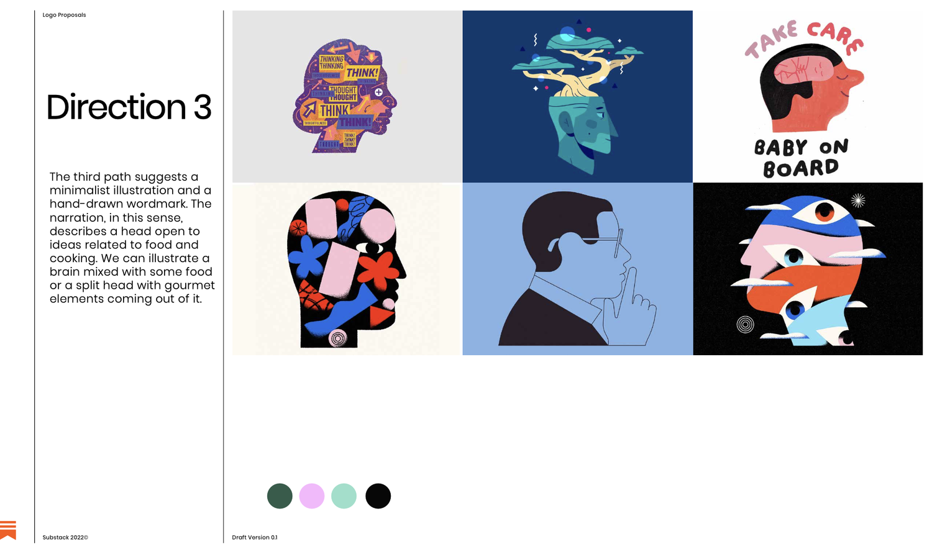
Task: Click the concentric circles spiral in black illustration
Action: click(x=745, y=324)
